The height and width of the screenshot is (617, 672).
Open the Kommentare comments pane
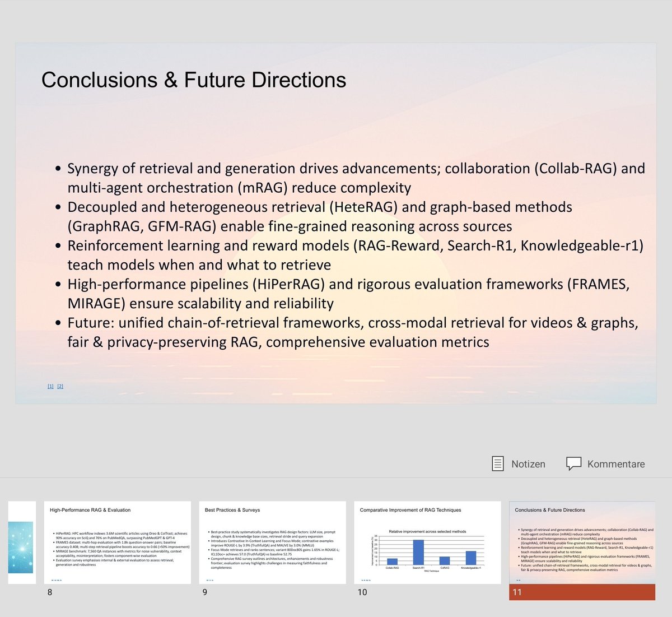click(605, 464)
